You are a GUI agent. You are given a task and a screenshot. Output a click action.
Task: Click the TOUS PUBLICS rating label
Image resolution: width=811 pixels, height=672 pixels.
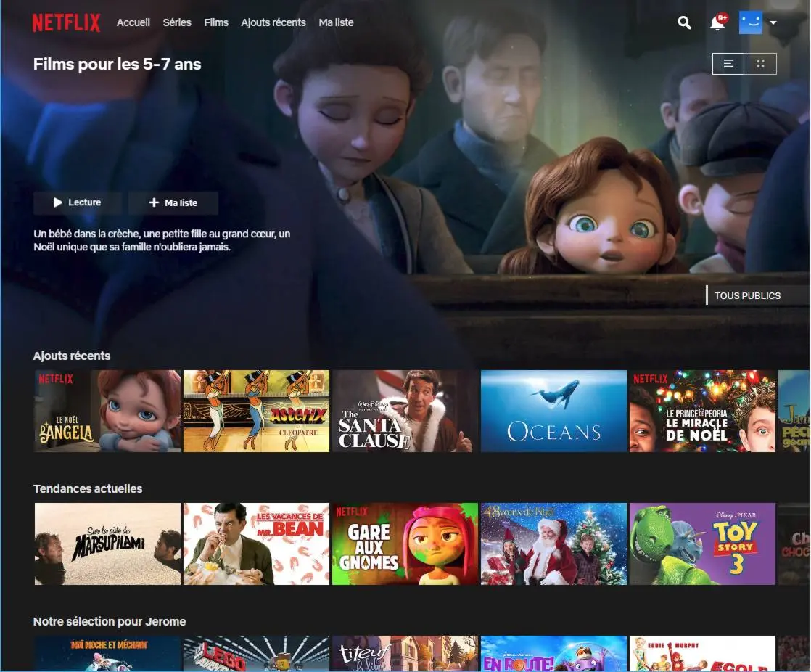pyautogui.click(x=747, y=296)
